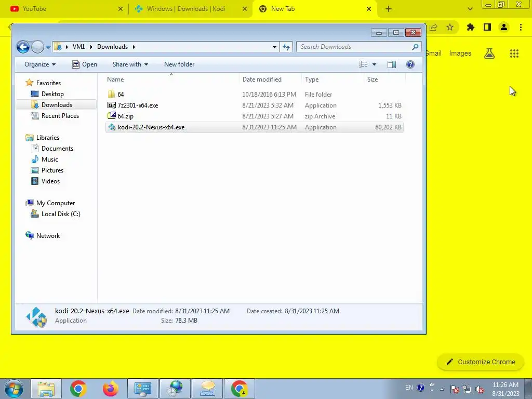Image resolution: width=532 pixels, height=399 pixels.
Task: Open the Windows Start menu
Action: click(x=14, y=389)
